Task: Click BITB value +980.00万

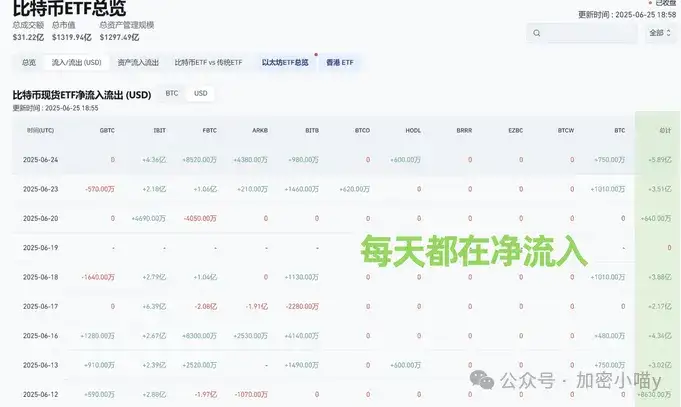Action: tap(303, 160)
